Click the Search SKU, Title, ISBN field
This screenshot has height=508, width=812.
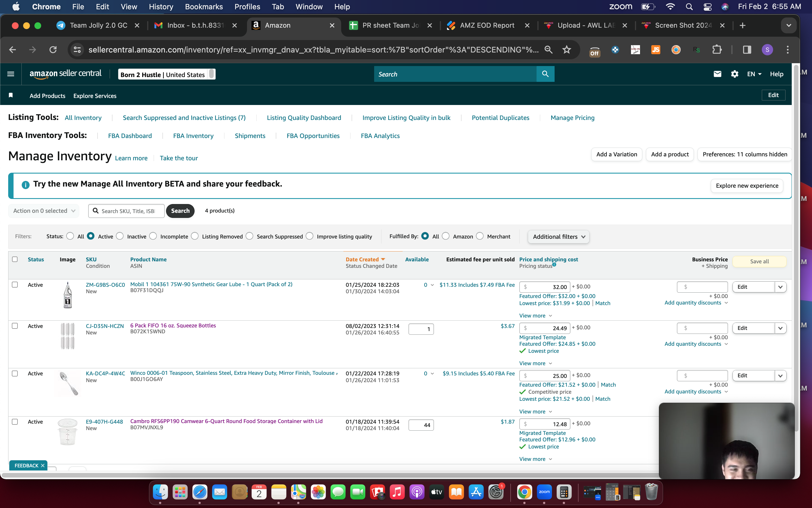click(x=127, y=211)
